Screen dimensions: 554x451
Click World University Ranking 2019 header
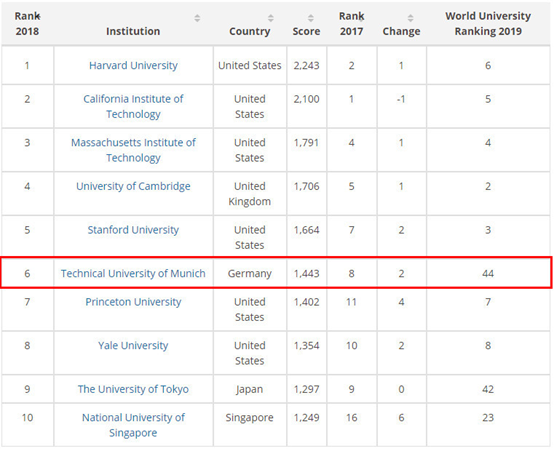[x=488, y=24]
